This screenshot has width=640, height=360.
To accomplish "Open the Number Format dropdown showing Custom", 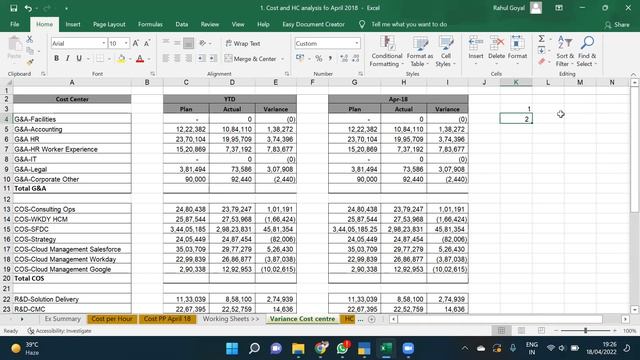I will click(357, 43).
